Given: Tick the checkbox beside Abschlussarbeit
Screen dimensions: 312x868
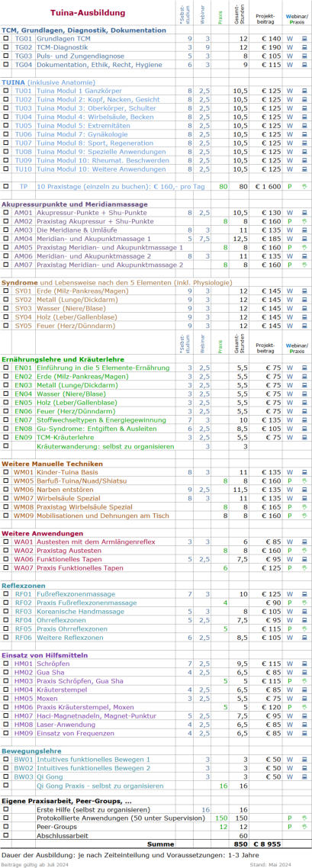Looking at the screenshot, I should pyautogui.click(x=6, y=835).
